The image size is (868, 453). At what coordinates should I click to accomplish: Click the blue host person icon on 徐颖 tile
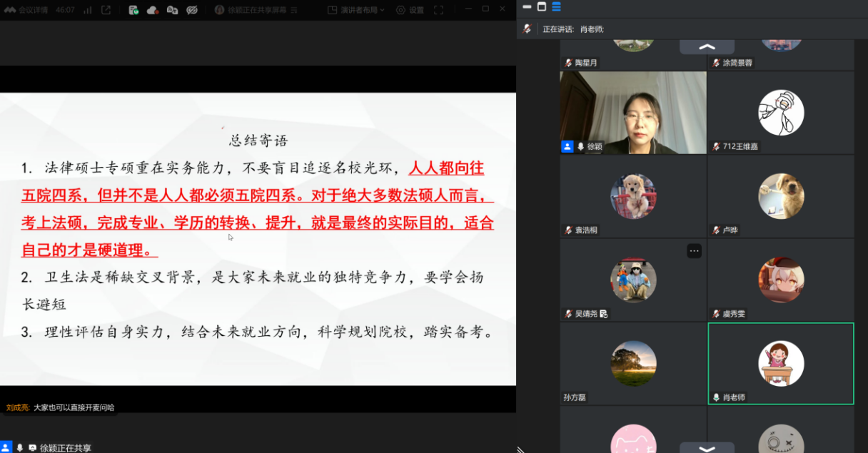pos(567,146)
